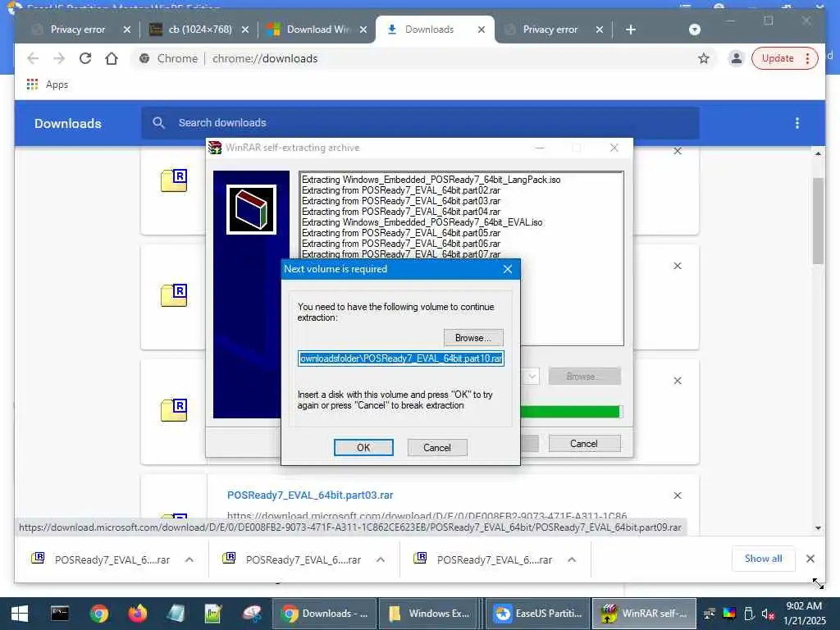The height and width of the screenshot is (630, 840).
Task: Click the second download's RAR file icon
Action: click(174, 295)
